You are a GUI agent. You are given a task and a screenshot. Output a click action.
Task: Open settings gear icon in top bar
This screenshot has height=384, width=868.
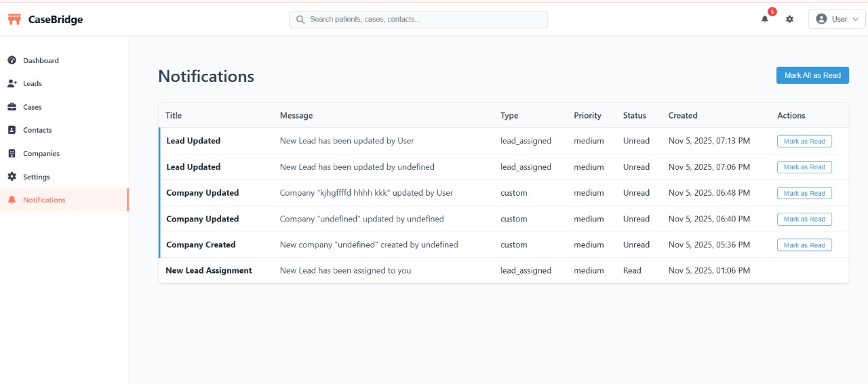(x=789, y=20)
